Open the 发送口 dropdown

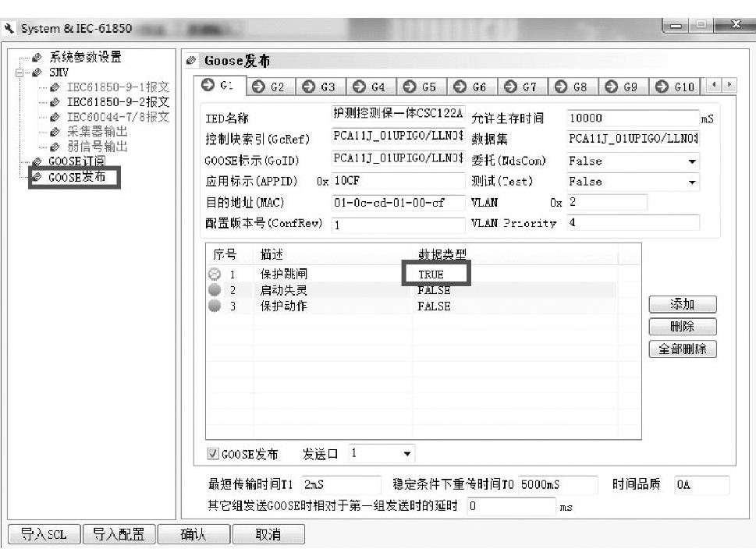pyautogui.click(x=407, y=454)
